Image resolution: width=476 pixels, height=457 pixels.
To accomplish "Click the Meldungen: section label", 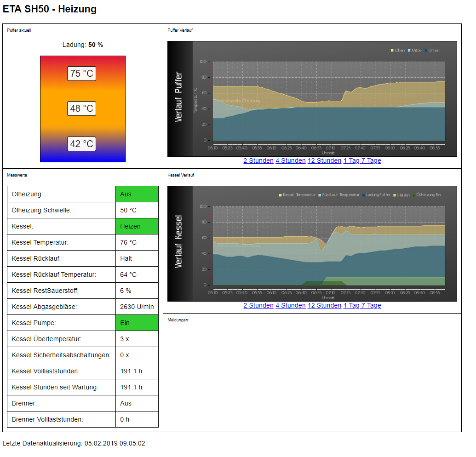I will point(178,320).
